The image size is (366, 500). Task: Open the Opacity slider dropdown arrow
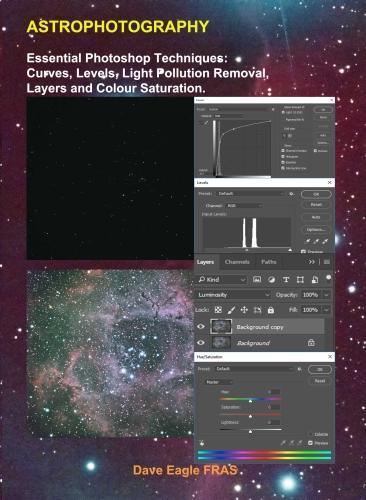click(326, 295)
